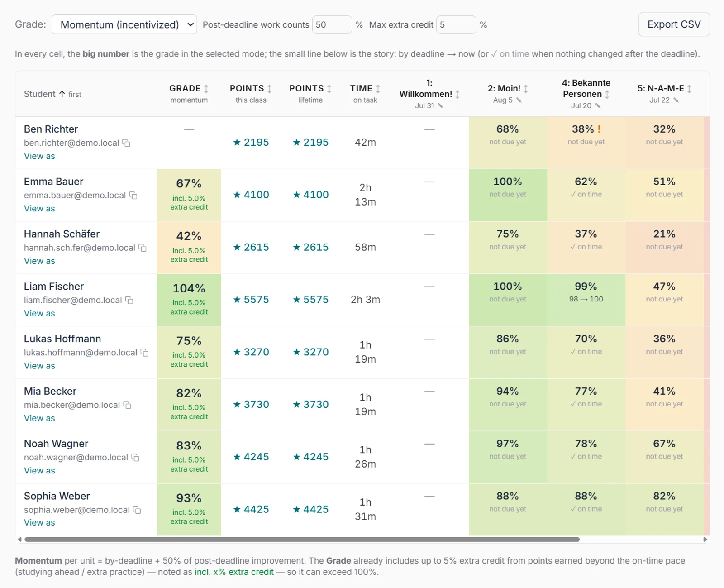Click Emma Bauer's 100% Moin! cell

[508, 195]
